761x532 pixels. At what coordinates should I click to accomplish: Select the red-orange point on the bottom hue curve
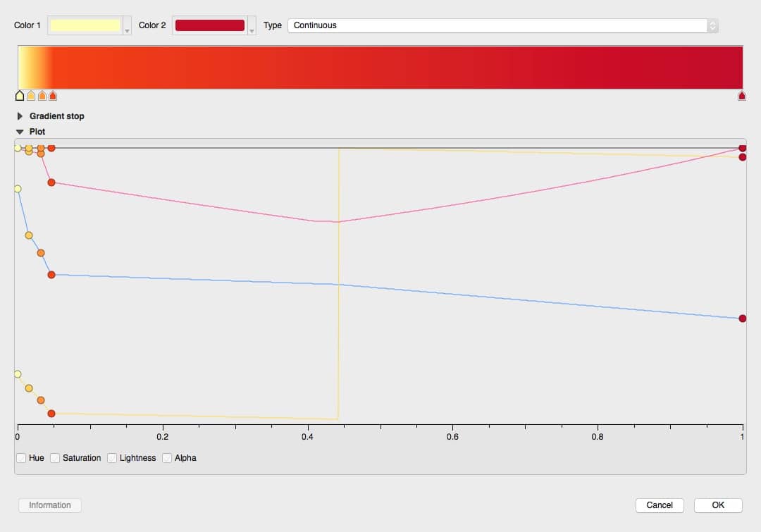[51, 414]
